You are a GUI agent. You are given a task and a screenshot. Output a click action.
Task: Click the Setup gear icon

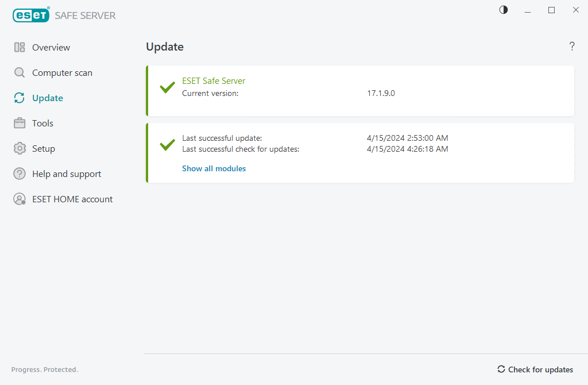coord(20,149)
